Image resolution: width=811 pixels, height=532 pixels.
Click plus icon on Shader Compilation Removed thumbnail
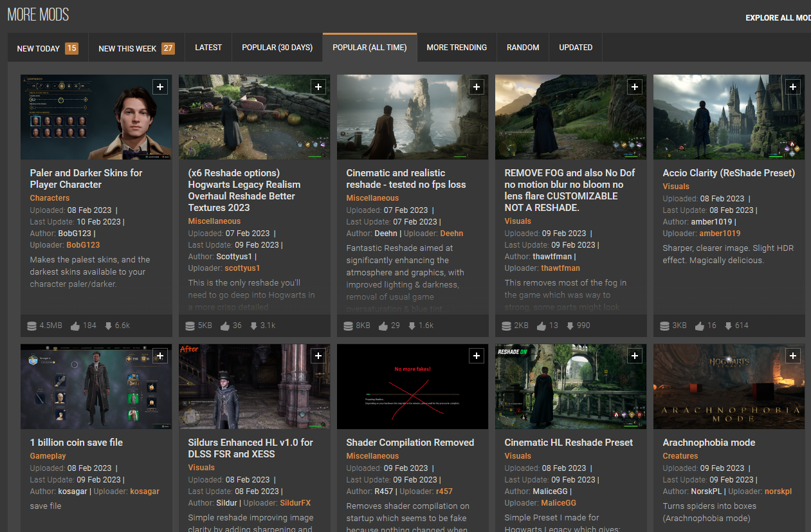point(477,356)
